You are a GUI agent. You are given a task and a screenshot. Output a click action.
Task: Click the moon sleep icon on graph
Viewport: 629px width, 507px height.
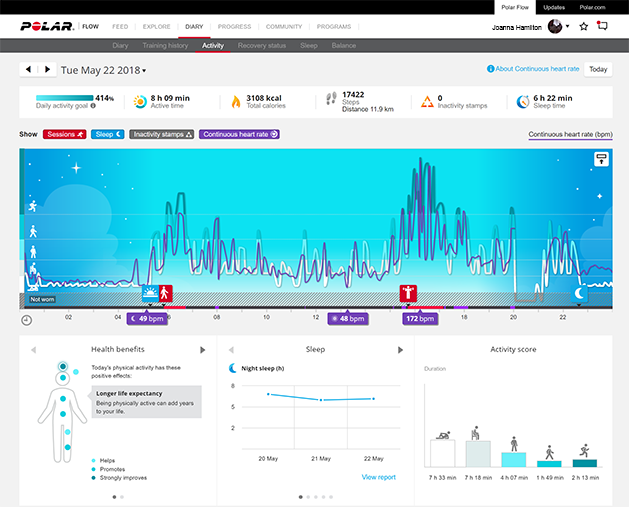pyautogui.click(x=579, y=293)
